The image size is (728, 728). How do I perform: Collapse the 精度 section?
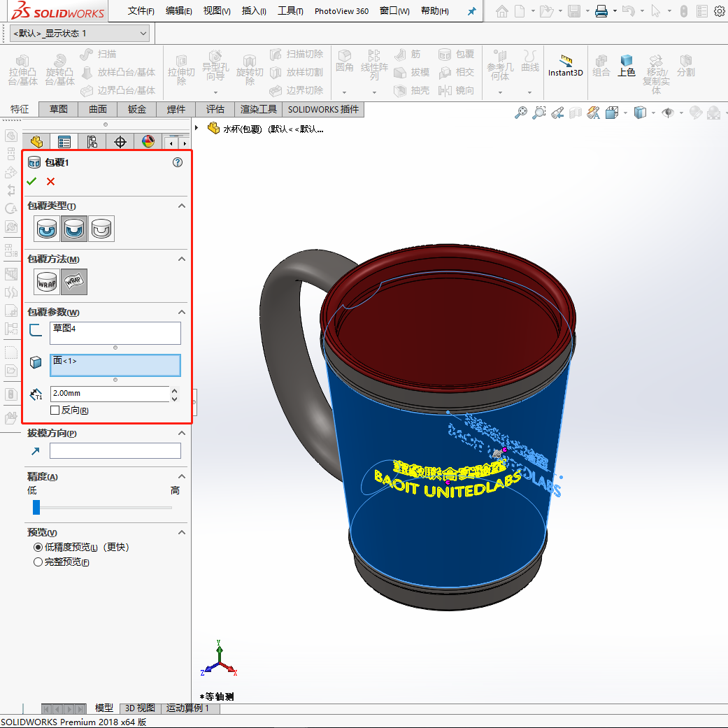(x=182, y=476)
